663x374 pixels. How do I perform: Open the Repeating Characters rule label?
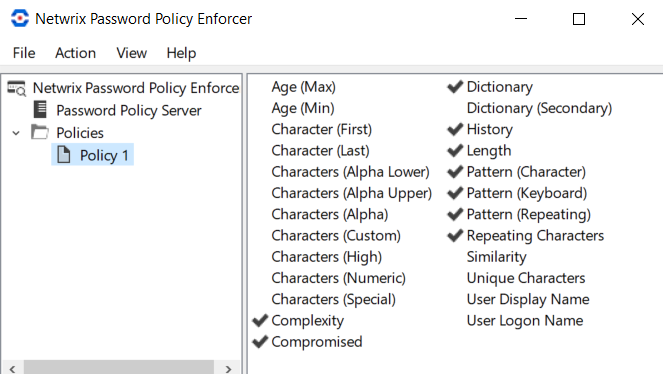(535, 236)
